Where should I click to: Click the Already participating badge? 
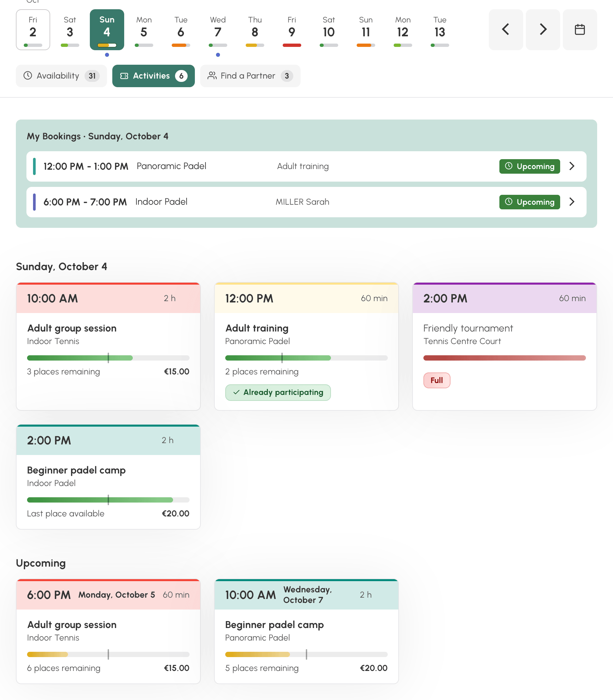click(x=278, y=393)
